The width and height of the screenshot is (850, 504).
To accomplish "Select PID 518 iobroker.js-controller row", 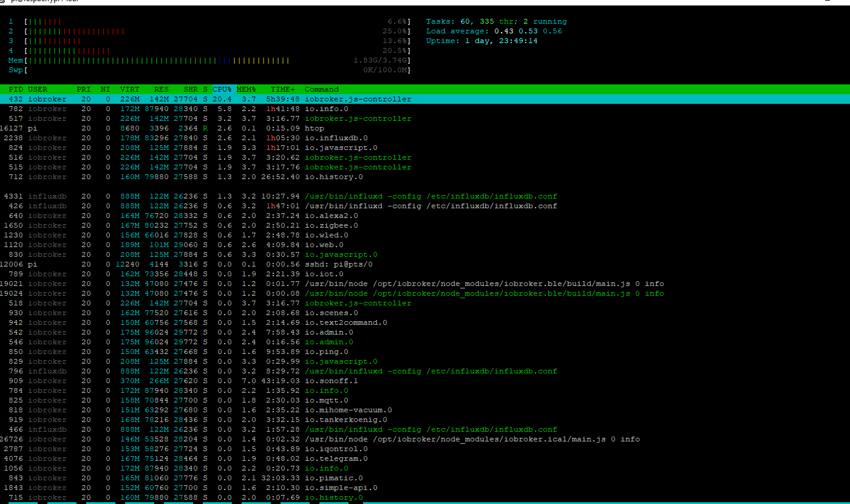I will [425, 303].
